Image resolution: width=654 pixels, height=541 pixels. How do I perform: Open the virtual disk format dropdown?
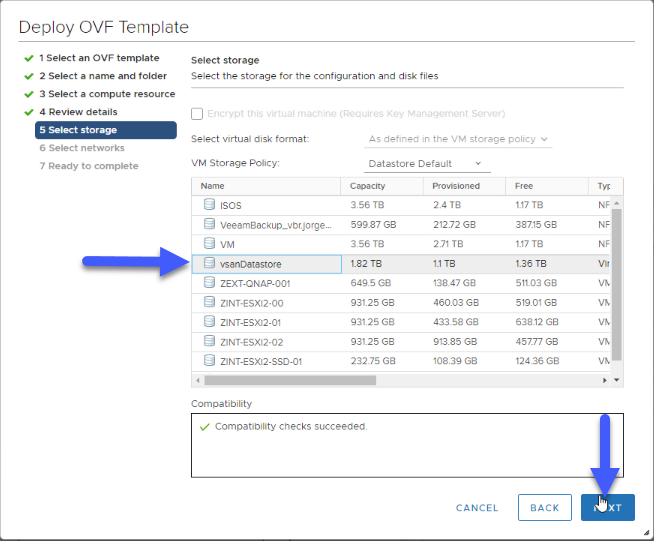point(458,139)
